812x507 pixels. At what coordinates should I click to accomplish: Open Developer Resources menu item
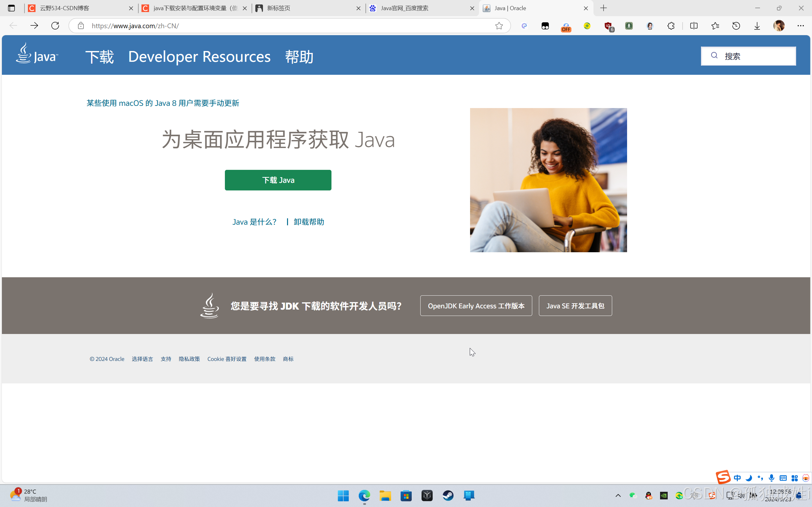click(x=199, y=55)
